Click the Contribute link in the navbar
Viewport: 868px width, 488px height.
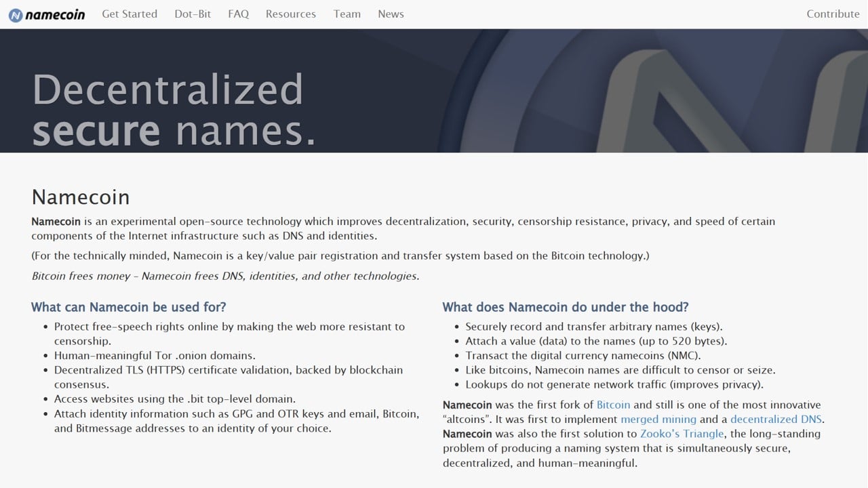833,14
